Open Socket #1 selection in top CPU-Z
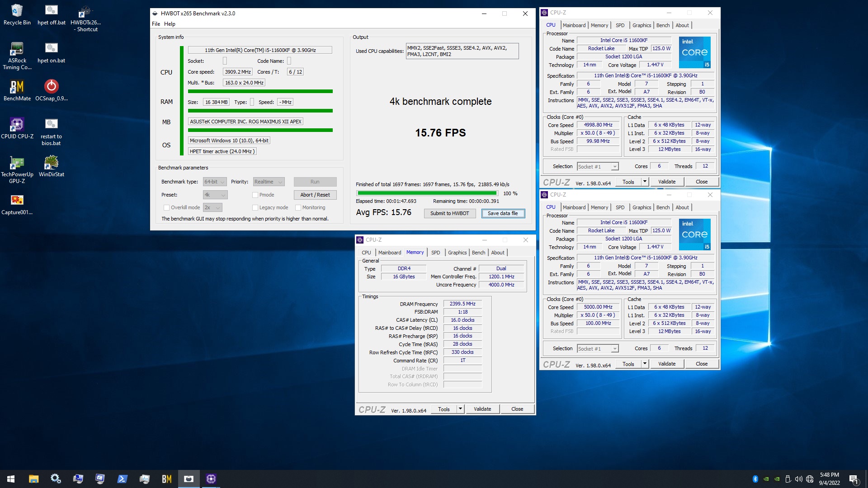The height and width of the screenshot is (488, 868). 598,167
